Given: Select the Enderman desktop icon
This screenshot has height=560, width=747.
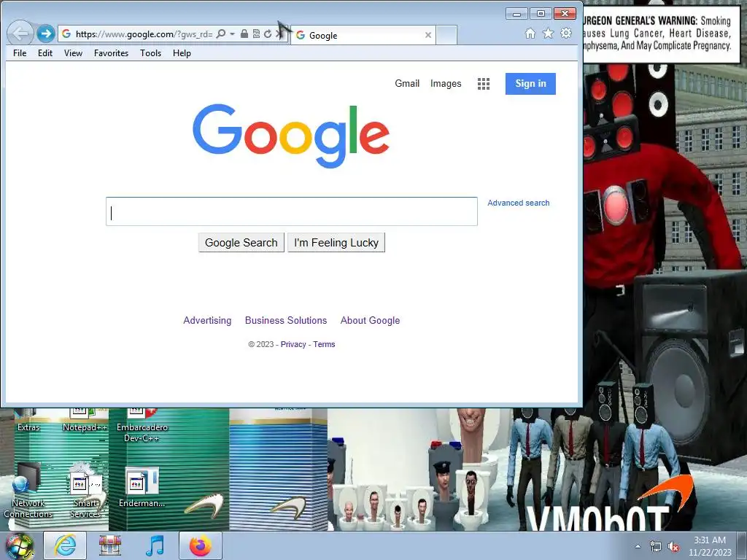Looking at the screenshot, I should [x=142, y=486].
